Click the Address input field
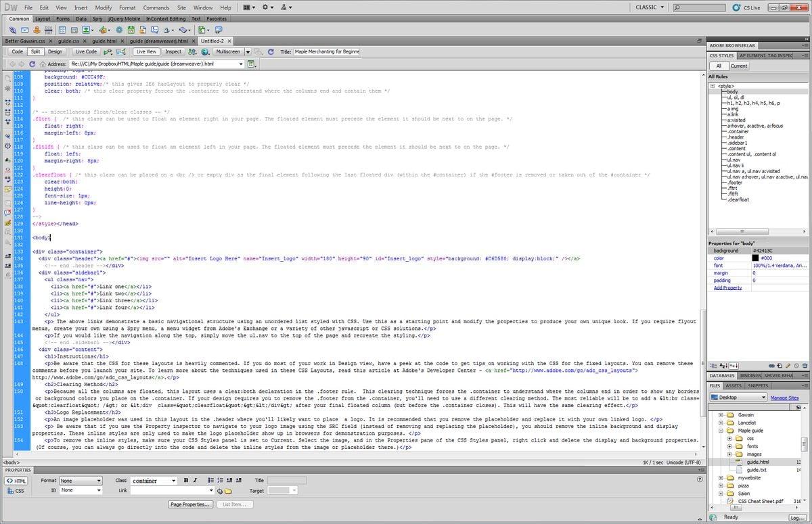812x524 pixels. 156,64
